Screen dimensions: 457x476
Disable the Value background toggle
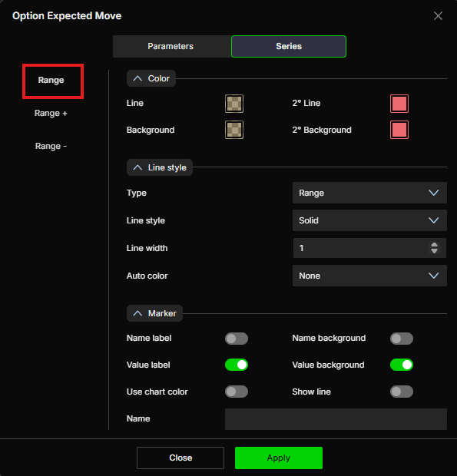click(402, 365)
